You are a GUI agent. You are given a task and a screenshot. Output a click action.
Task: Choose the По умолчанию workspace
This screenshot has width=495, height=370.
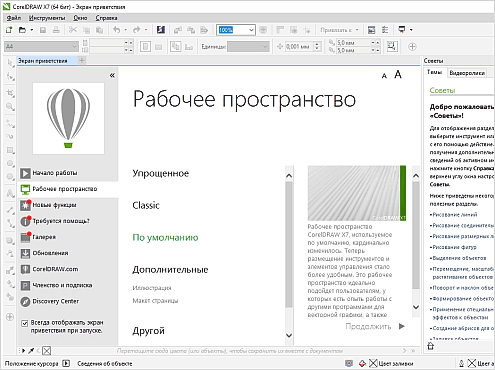pyautogui.click(x=165, y=238)
